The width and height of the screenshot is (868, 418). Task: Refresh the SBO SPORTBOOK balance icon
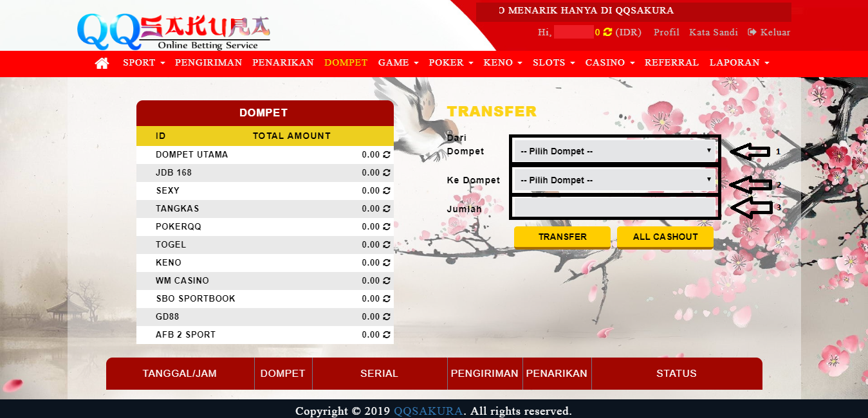tap(387, 299)
